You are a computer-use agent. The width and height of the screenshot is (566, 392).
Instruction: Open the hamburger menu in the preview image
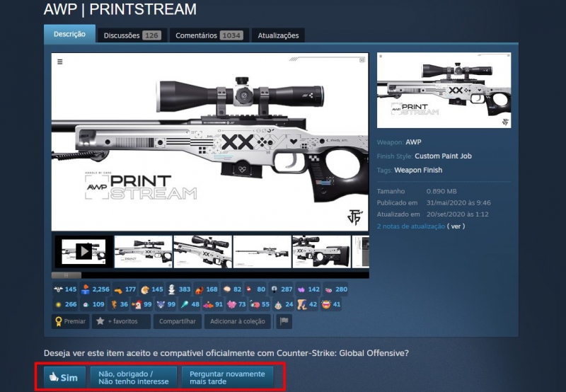60,62
